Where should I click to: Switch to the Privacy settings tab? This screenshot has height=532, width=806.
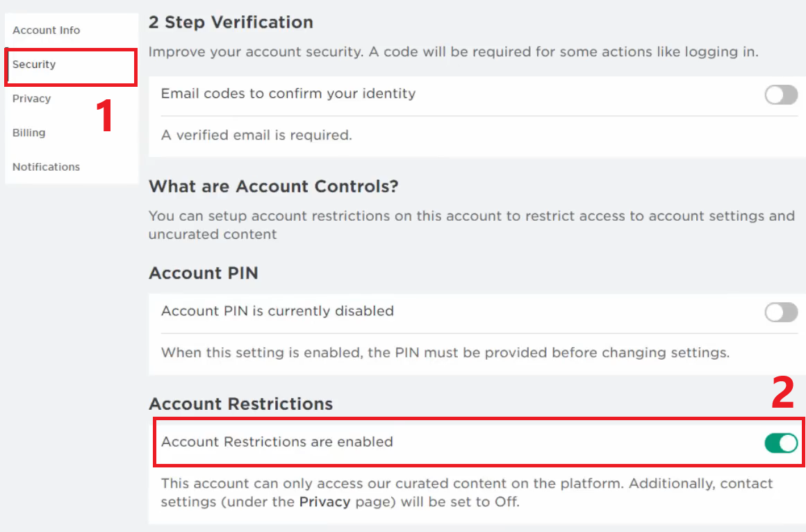point(31,99)
